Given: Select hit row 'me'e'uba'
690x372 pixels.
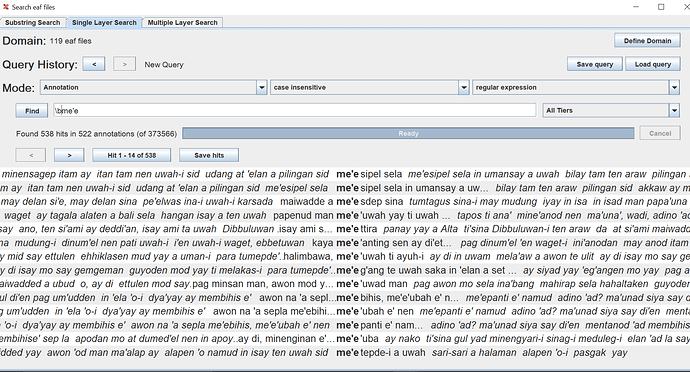Looking at the screenshot, I should pos(345,339).
